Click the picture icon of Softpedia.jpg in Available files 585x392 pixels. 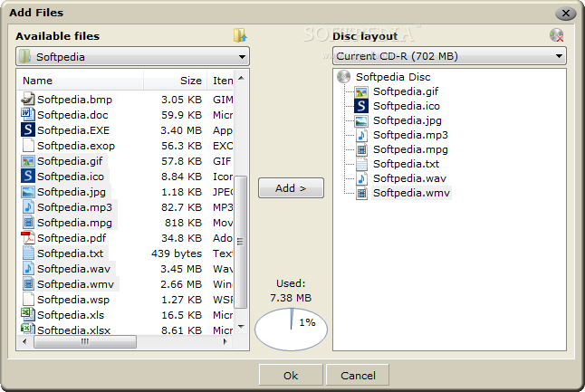tap(28, 191)
